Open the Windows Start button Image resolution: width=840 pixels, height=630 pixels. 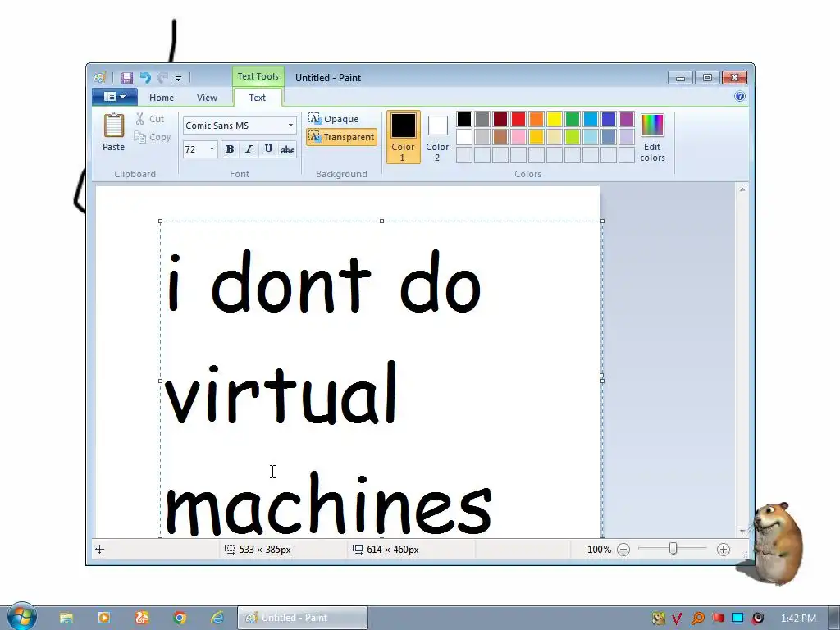21,617
